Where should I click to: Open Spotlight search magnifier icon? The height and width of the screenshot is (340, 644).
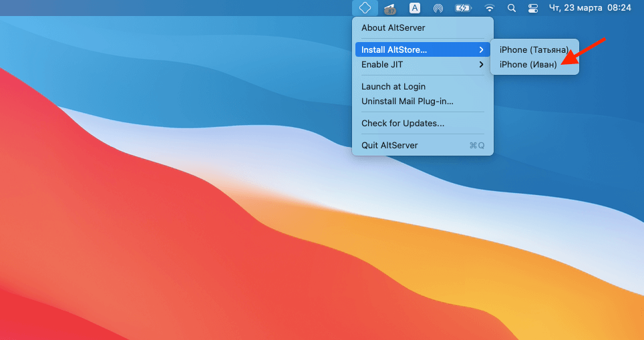(x=512, y=8)
